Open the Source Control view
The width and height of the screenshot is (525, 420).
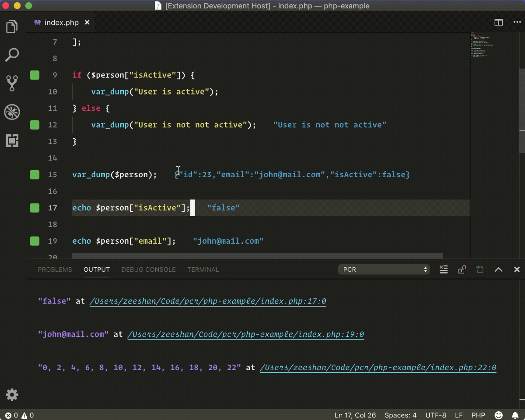coord(12,83)
